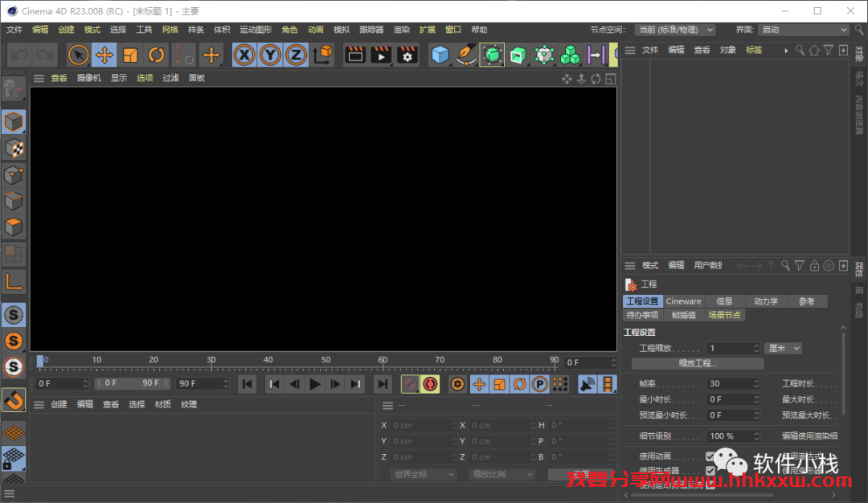The height and width of the screenshot is (503, 868).
Task: Click the green cubes Volume Builder icon
Action: point(570,55)
